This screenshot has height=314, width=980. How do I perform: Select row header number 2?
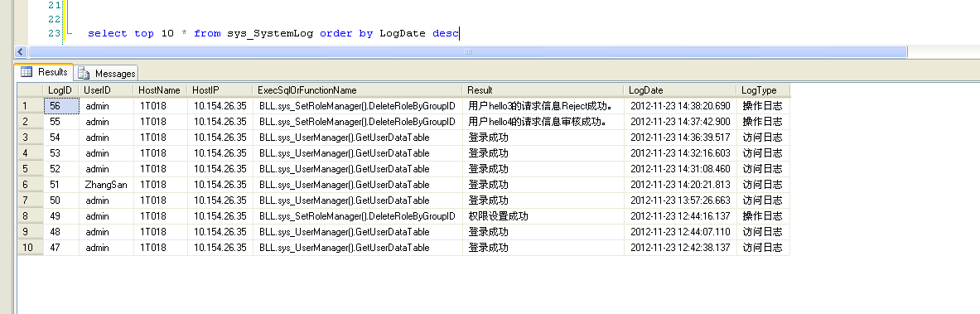point(30,121)
